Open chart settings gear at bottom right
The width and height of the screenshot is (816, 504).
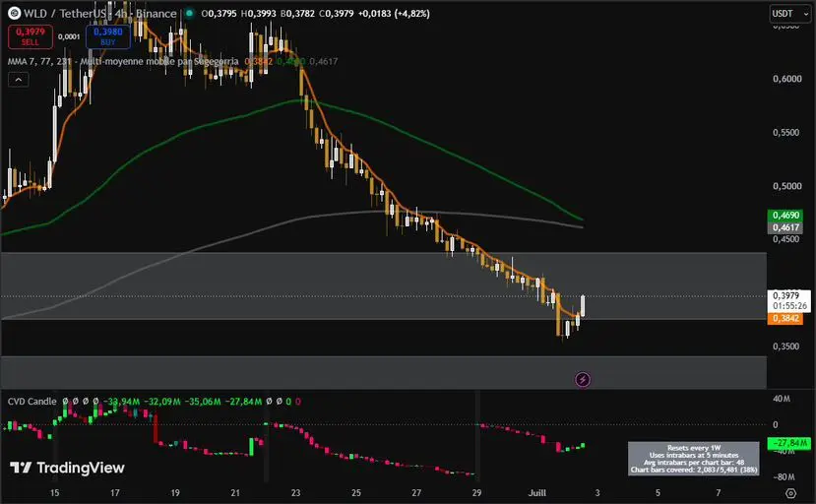790,493
